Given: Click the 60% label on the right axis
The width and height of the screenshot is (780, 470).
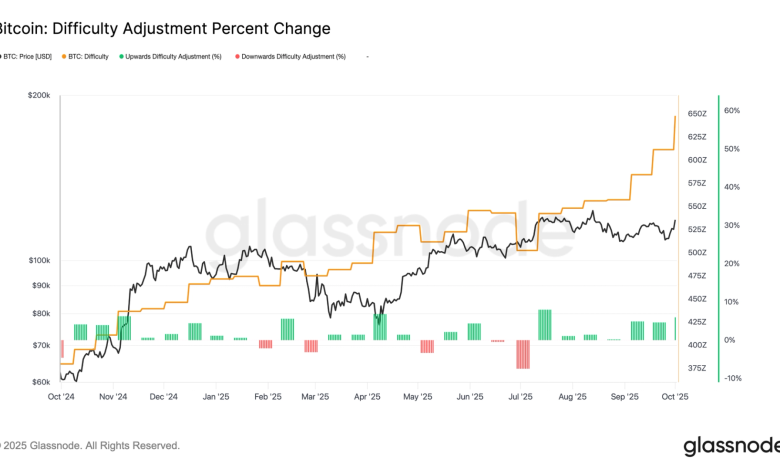Looking at the screenshot, I should (x=732, y=111).
